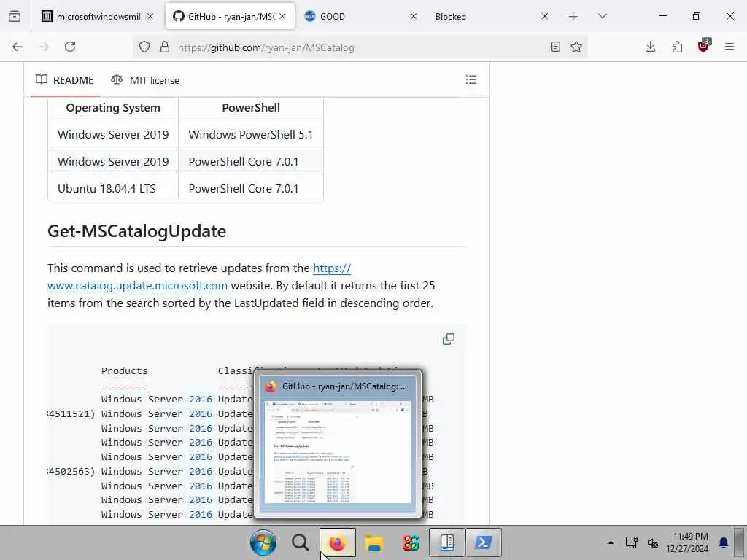Open the tracking protection shield icon
Viewport: 747px width, 560px height.
click(144, 47)
